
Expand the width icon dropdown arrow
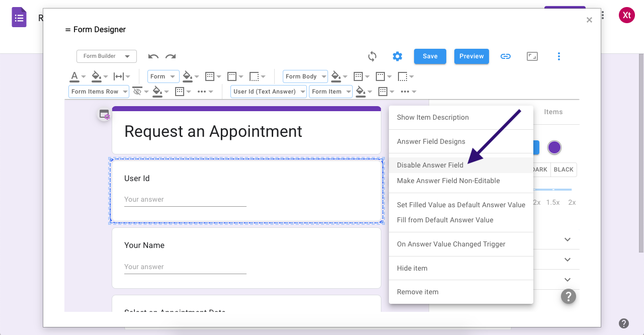[128, 77]
